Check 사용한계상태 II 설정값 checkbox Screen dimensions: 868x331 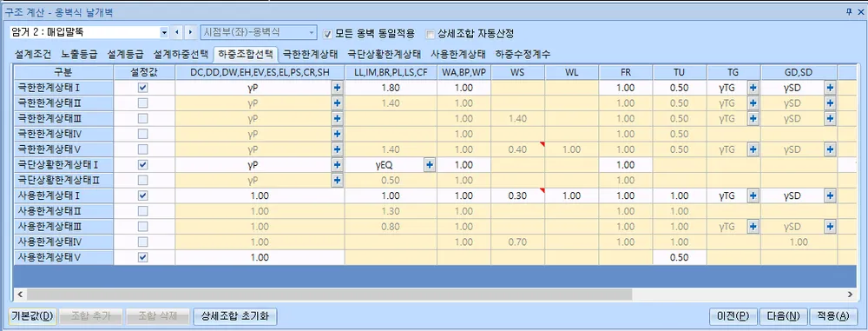point(143,211)
